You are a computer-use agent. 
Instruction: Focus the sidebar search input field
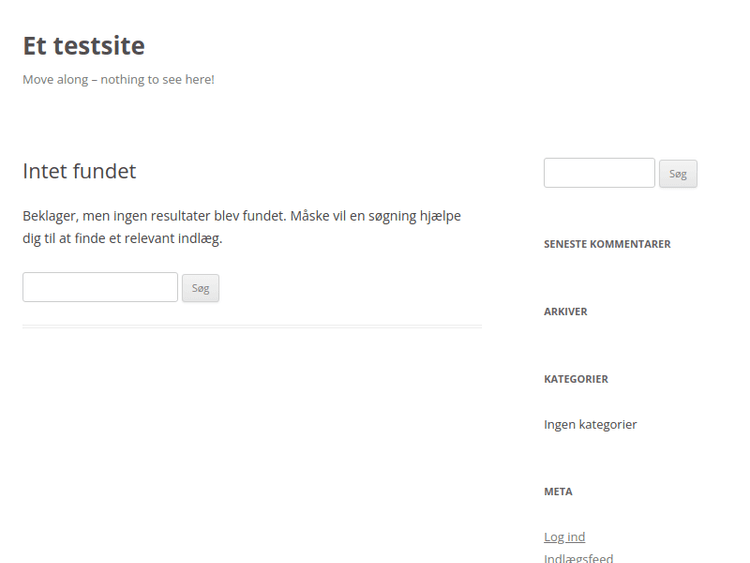[599, 173]
